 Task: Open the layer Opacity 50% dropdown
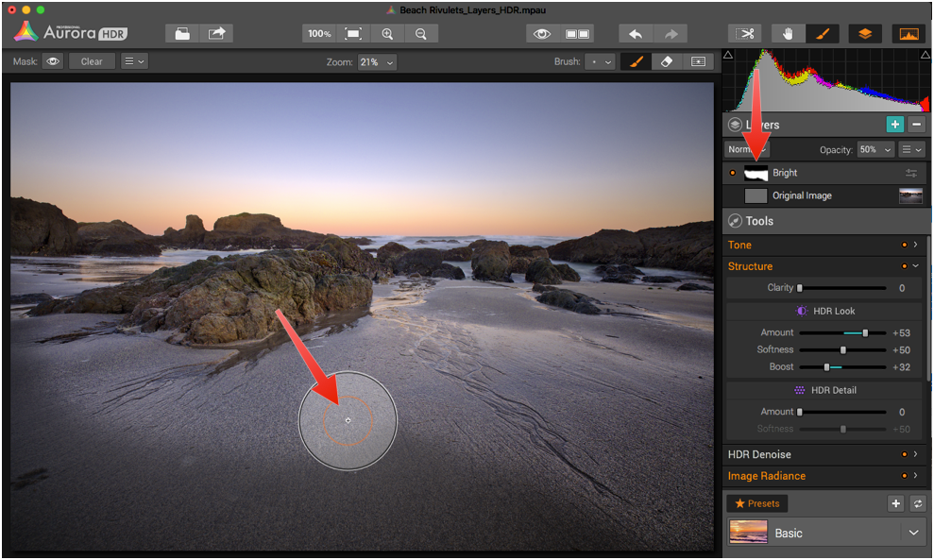[875, 149]
